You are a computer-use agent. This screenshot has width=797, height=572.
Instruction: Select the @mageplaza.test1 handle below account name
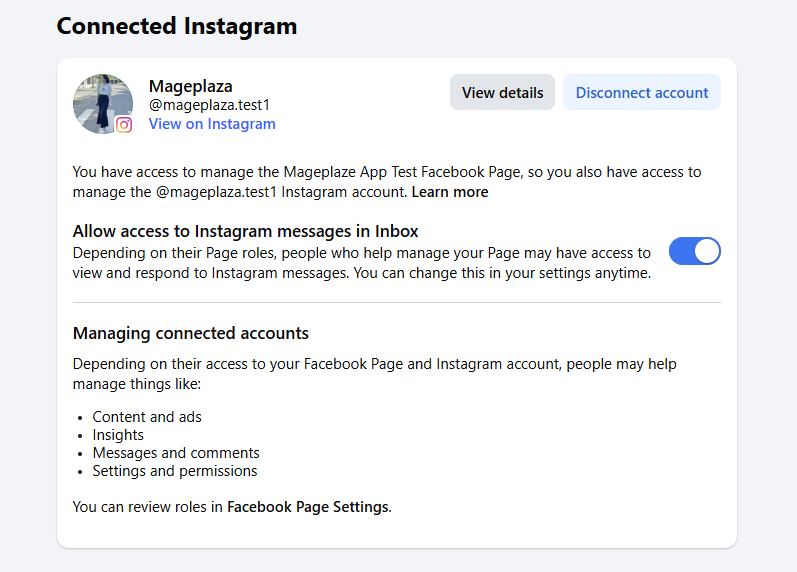pyautogui.click(x=209, y=104)
